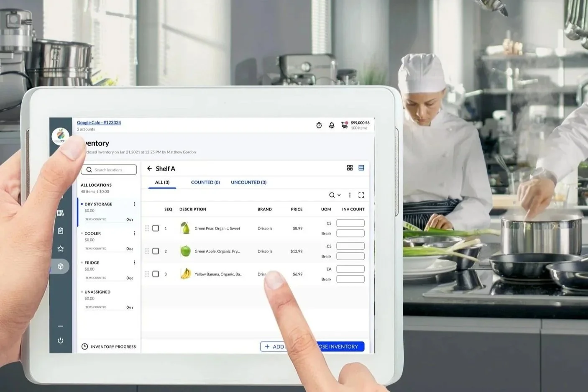Click Break count field for Green Pear
Image resolution: width=588 pixels, height=392 pixels.
(x=350, y=233)
